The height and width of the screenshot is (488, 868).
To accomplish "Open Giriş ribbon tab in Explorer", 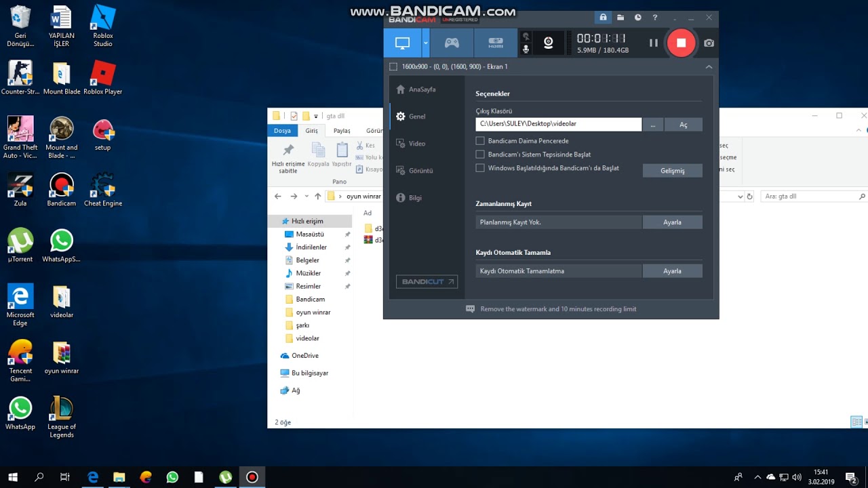I will pos(311,131).
